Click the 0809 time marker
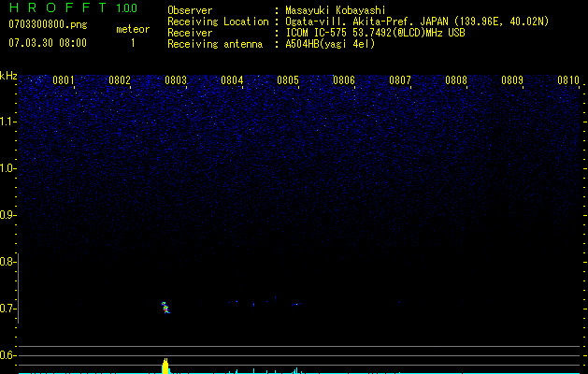The height and width of the screenshot is (374, 588). pos(512,80)
